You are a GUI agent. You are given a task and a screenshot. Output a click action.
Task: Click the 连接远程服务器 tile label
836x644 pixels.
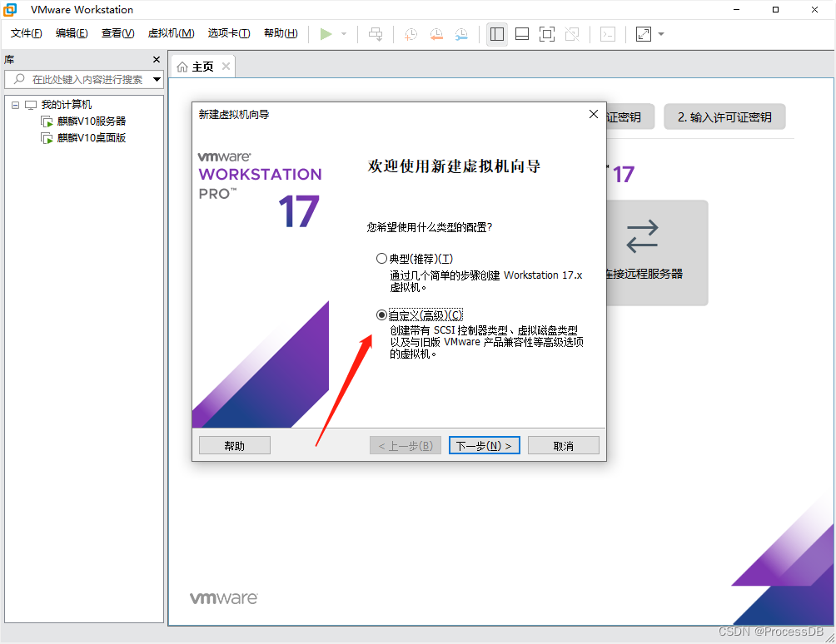(644, 274)
